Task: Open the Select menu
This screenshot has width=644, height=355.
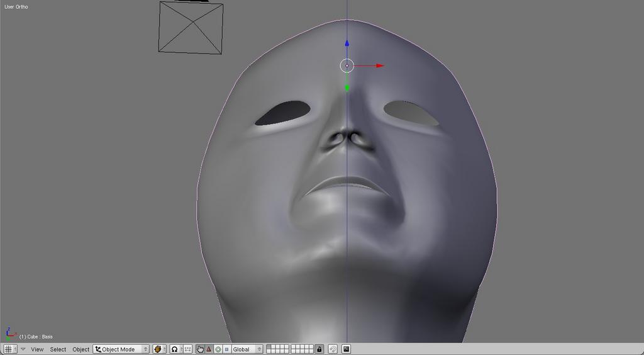Action: [58, 349]
